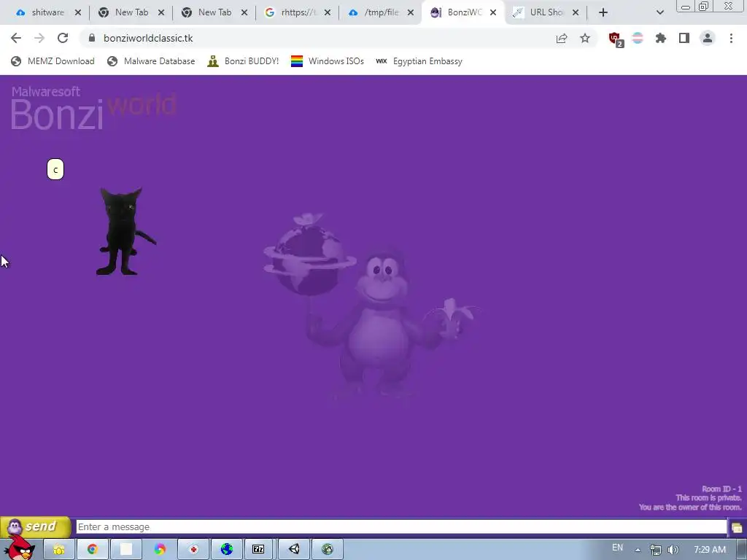This screenshot has width=747, height=560.
Task: Open Chrome three-dot menu
Action: 731,38
